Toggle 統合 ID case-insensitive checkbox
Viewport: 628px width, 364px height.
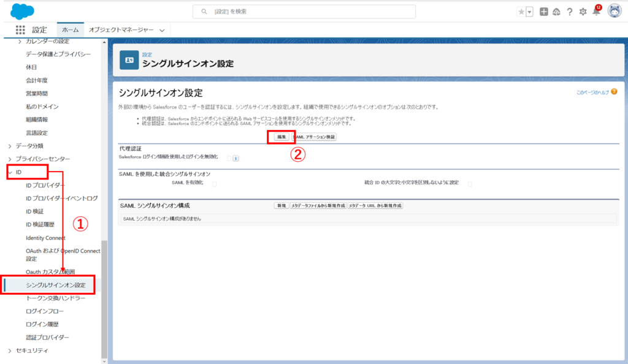point(470,184)
